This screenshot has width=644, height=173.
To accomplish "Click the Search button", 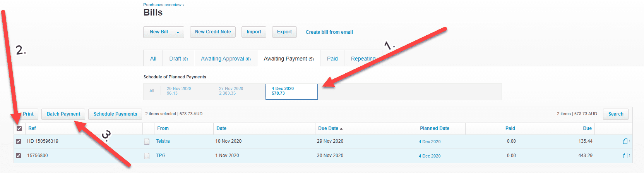I will click(615, 114).
